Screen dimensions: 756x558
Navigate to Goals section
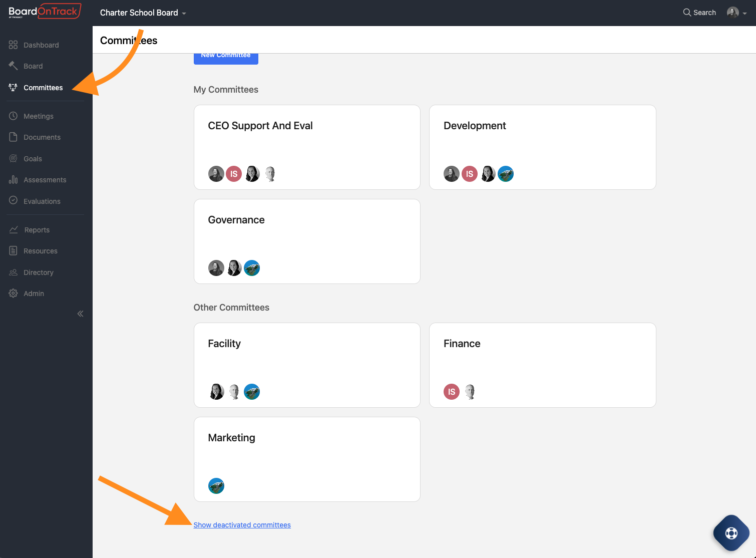click(33, 159)
